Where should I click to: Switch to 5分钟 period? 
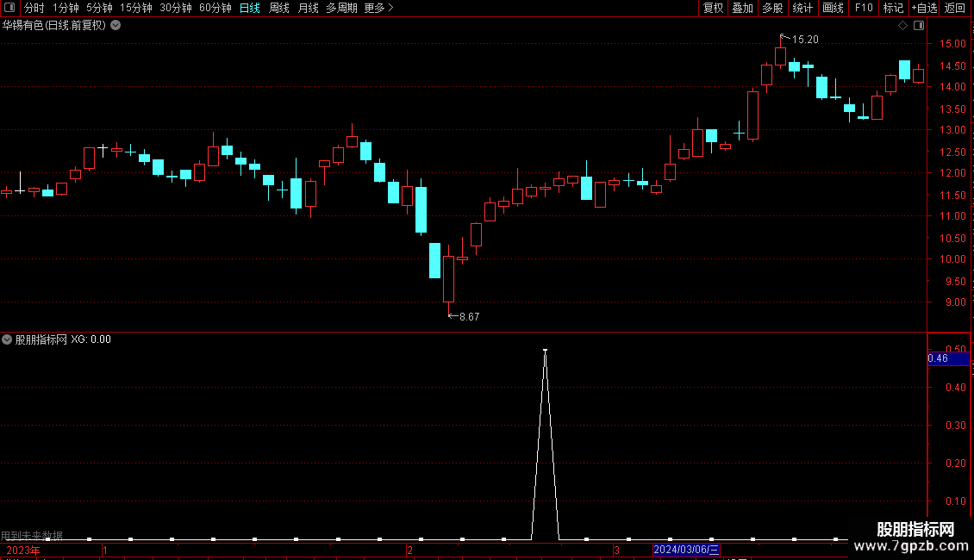pos(99,8)
